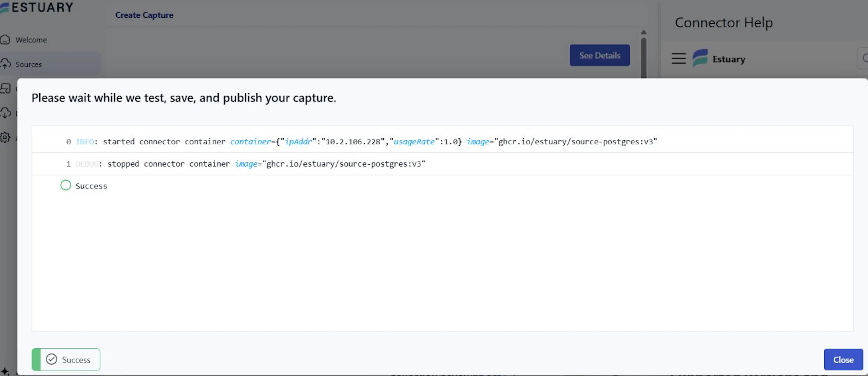The image size is (868, 376).
Task: Click the log line "stopped connector container"
Action: tap(442, 164)
